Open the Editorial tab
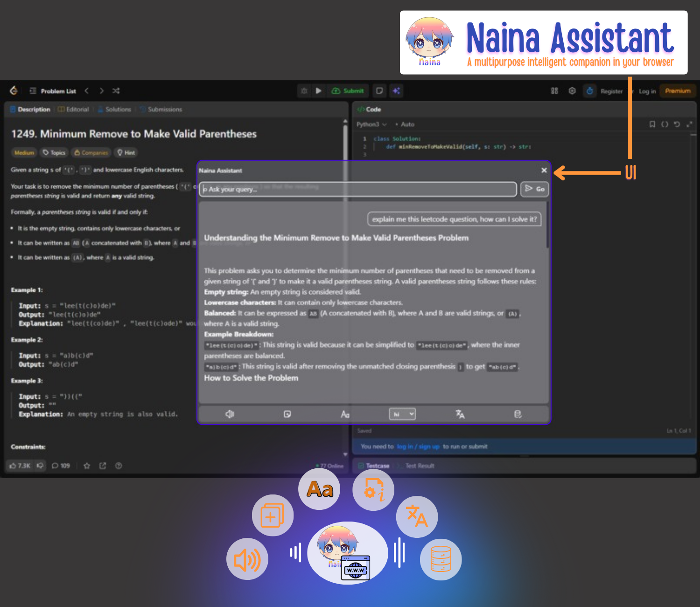Screen dimensions: 700x607 pos(74,109)
